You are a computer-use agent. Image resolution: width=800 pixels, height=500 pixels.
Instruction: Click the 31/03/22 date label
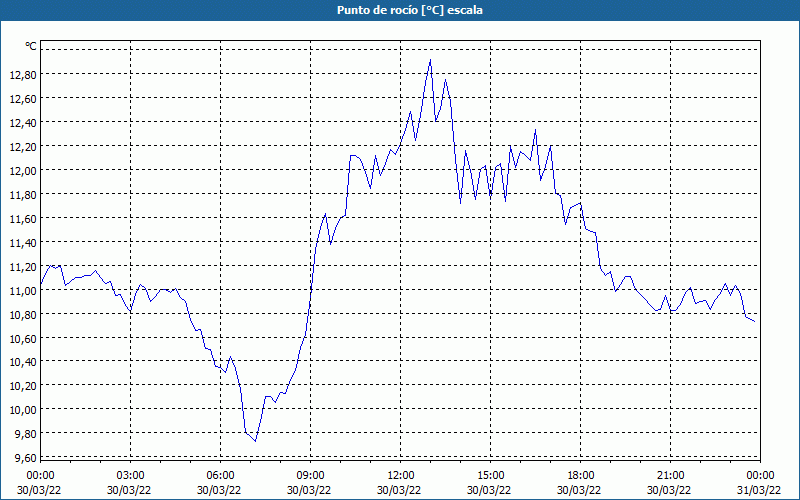coord(759,491)
